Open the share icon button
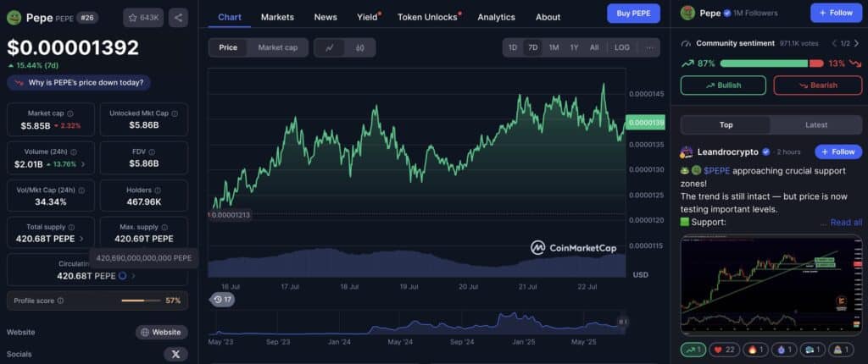Viewport: 868px width, 364px height. (x=178, y=18)
